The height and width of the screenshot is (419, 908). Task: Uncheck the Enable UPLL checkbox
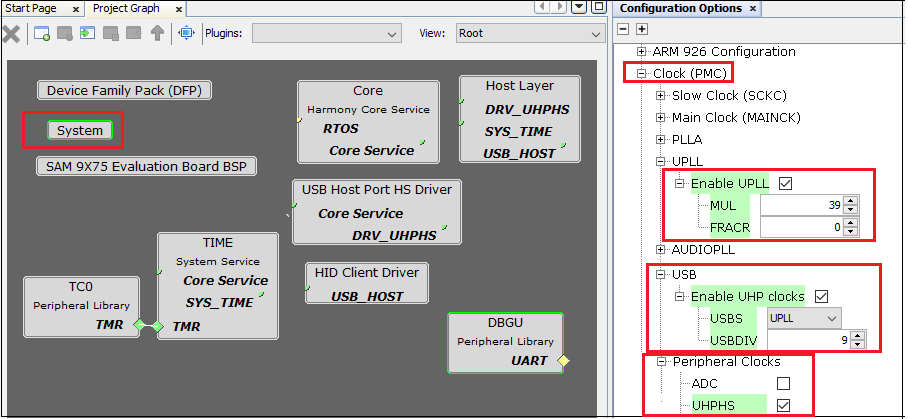(x=785, y=184)
